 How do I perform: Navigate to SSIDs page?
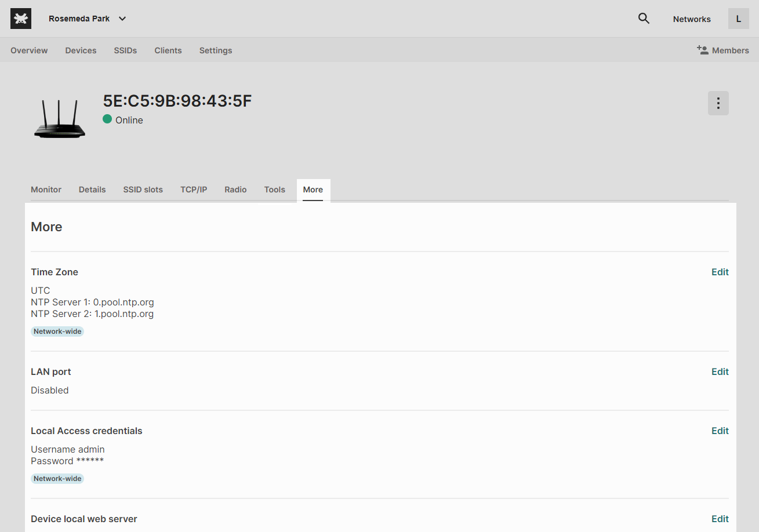click(x=125, y=50)
